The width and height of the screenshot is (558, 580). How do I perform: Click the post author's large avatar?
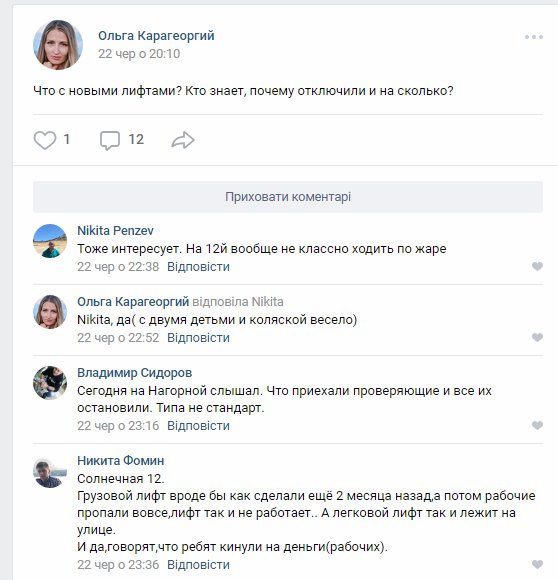click(58, 45)
